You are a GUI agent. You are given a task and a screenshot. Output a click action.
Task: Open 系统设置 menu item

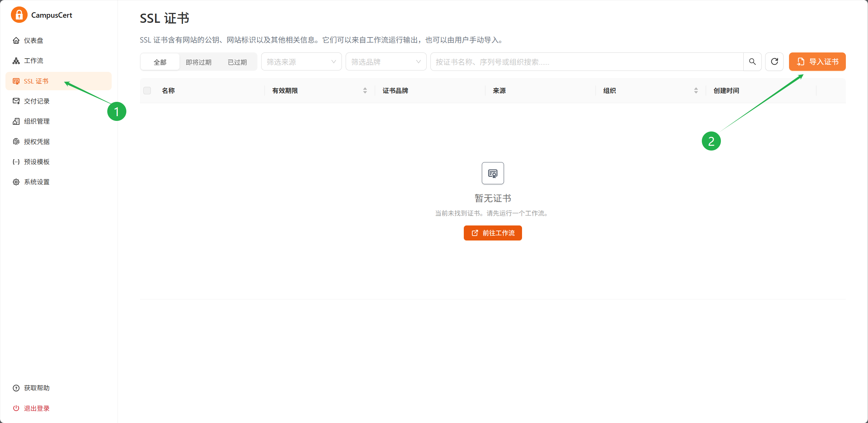(x=59, y=182)
